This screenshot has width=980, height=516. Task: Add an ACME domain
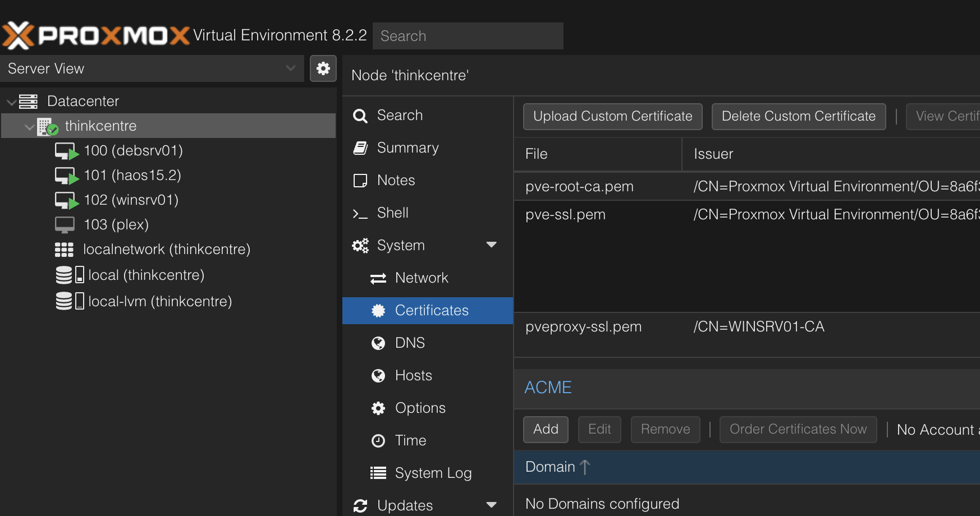546,430
